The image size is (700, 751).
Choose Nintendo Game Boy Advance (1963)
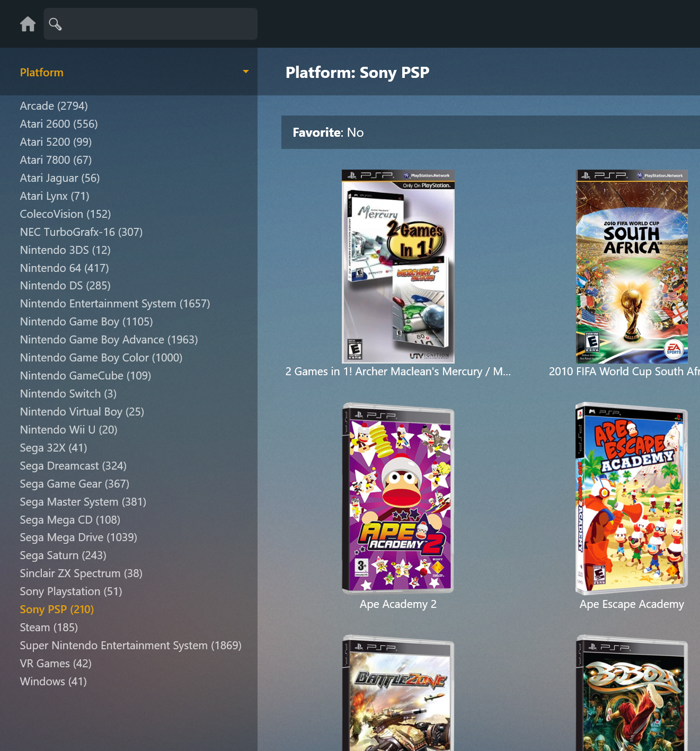coord(109,340)
